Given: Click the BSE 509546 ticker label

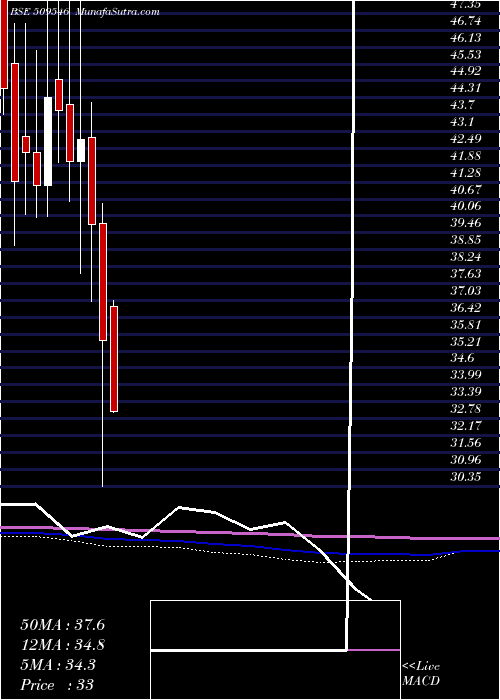Looking at the screenshot, I should click(x=38, y=12).
